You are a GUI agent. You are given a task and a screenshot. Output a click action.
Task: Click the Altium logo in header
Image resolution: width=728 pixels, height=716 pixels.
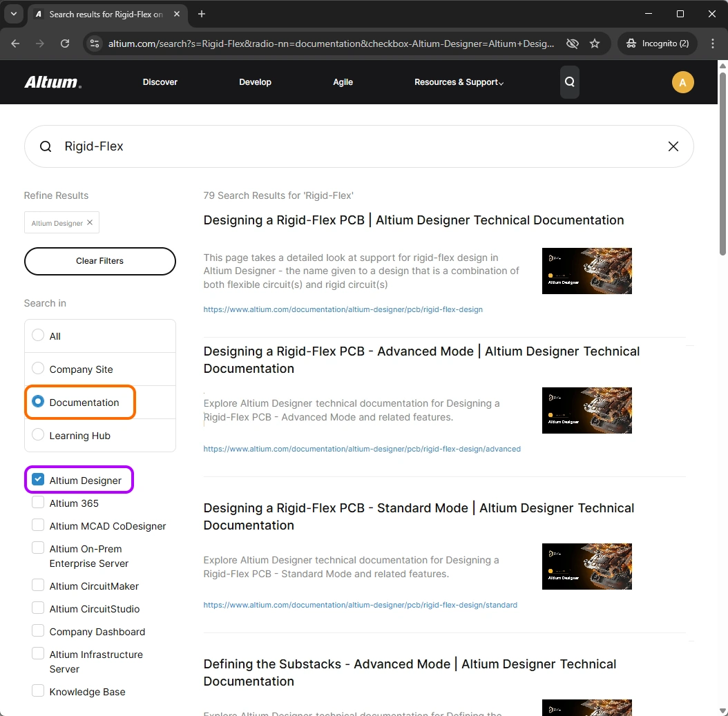tap(52, 82)
